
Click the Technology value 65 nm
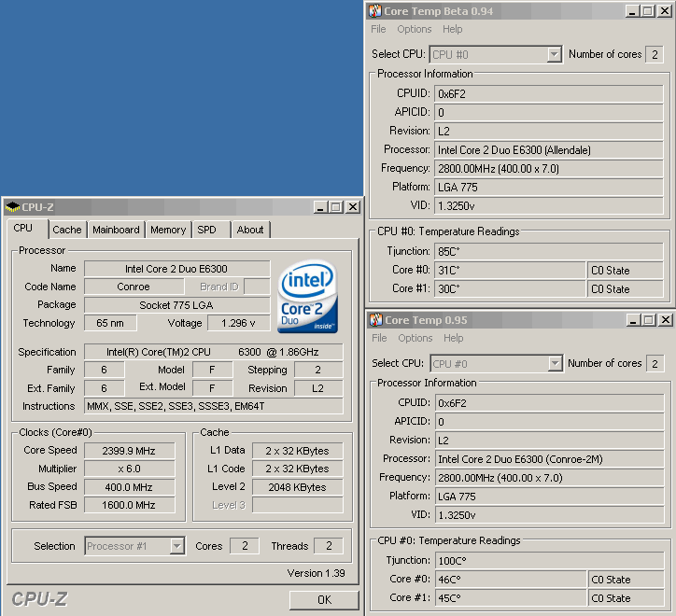click(x=110, y=323)
